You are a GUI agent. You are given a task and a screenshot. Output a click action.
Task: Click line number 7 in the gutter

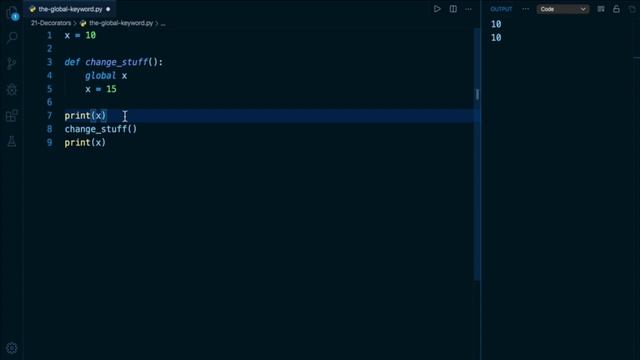coord(49,116)
